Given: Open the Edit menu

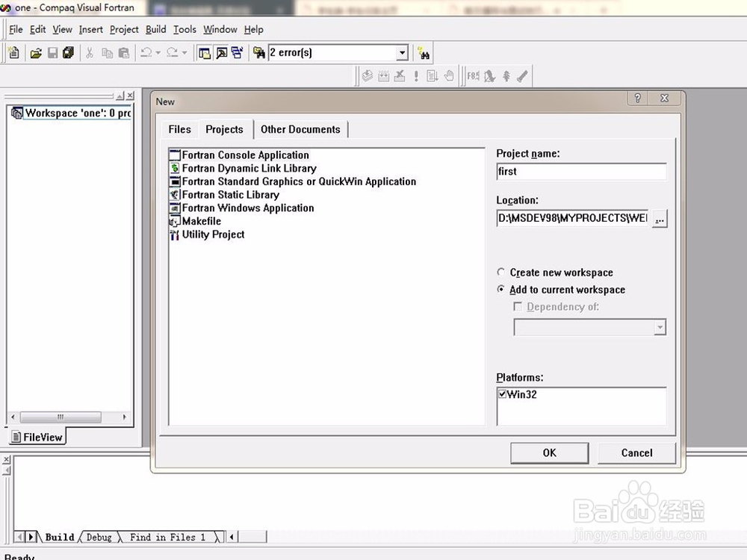Looking at the screenshot, I should click(37, 30).
